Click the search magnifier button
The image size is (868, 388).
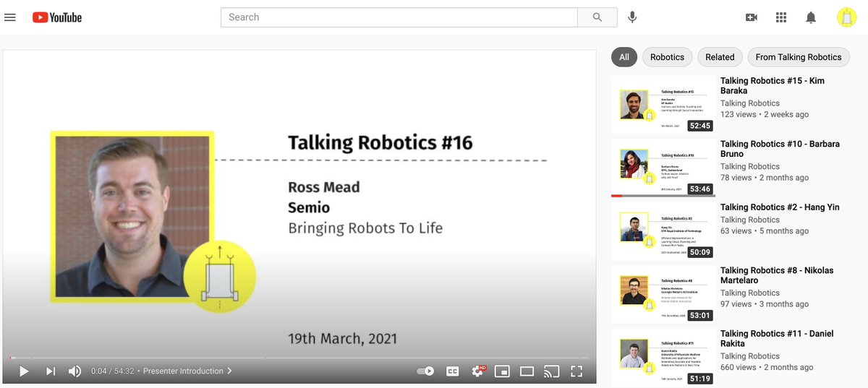click(x=597, y=17)
